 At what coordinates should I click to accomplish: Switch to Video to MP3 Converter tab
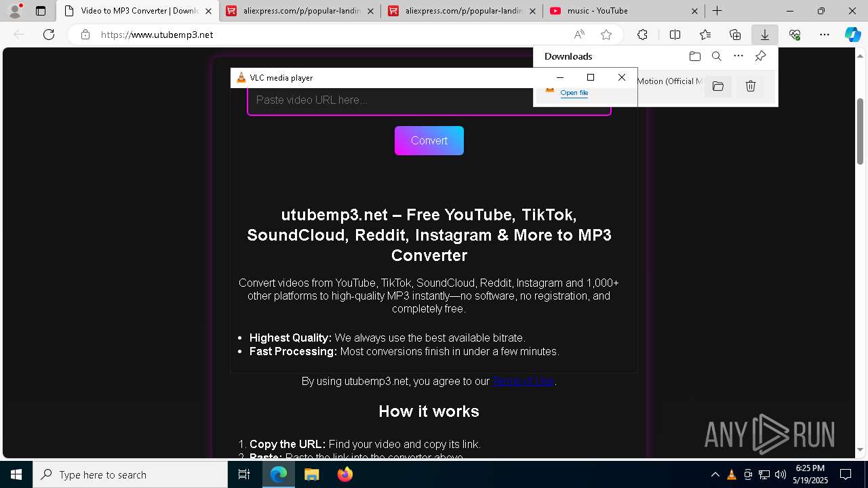pos(138,11)
